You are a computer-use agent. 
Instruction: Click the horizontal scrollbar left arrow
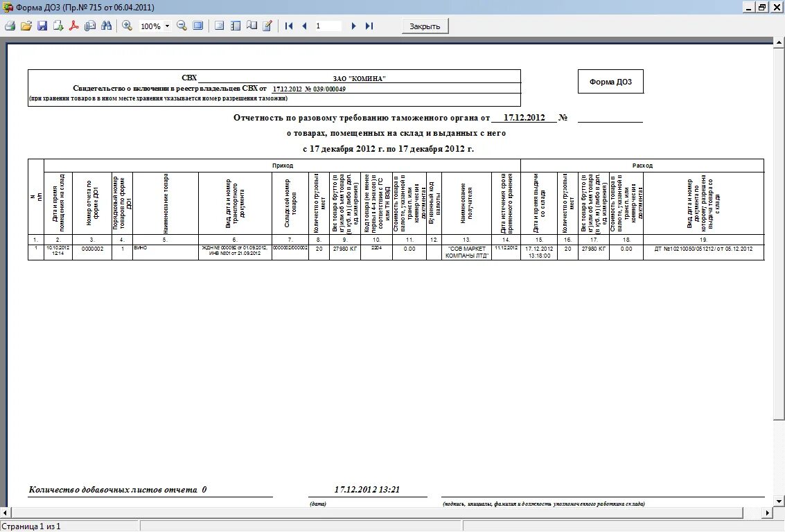[x=5, y=513]
